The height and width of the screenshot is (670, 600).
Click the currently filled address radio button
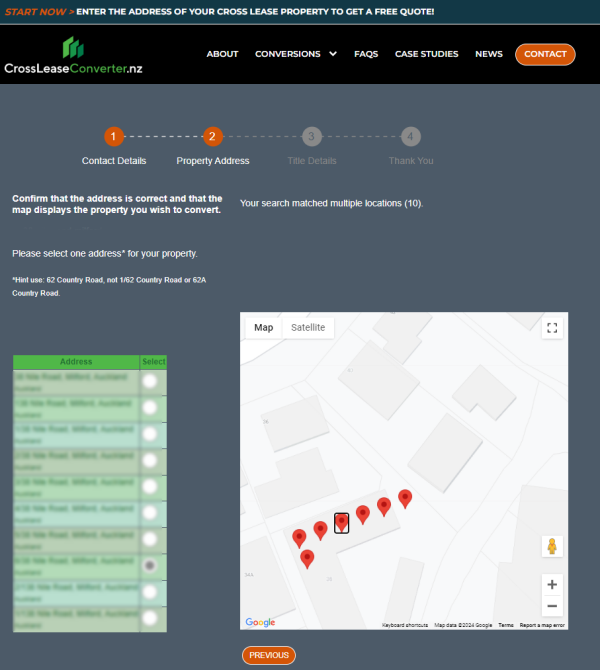(150, 565)
